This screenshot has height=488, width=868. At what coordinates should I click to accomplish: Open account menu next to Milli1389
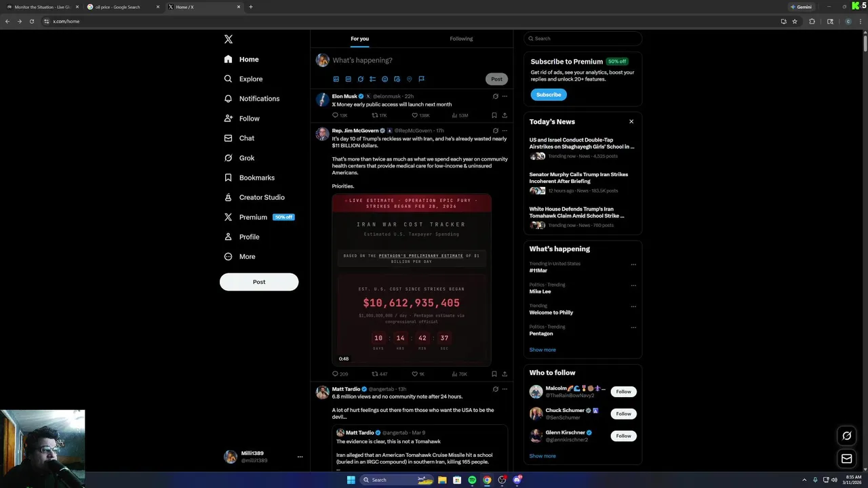(300, 457)
